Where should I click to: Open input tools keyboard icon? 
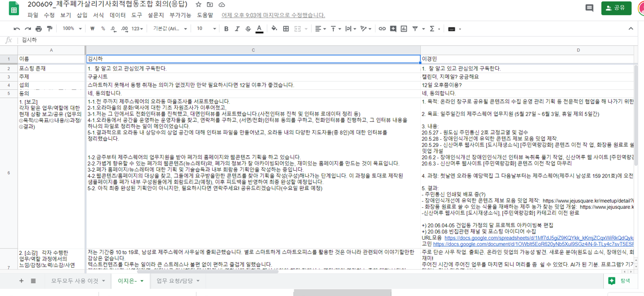452,29
